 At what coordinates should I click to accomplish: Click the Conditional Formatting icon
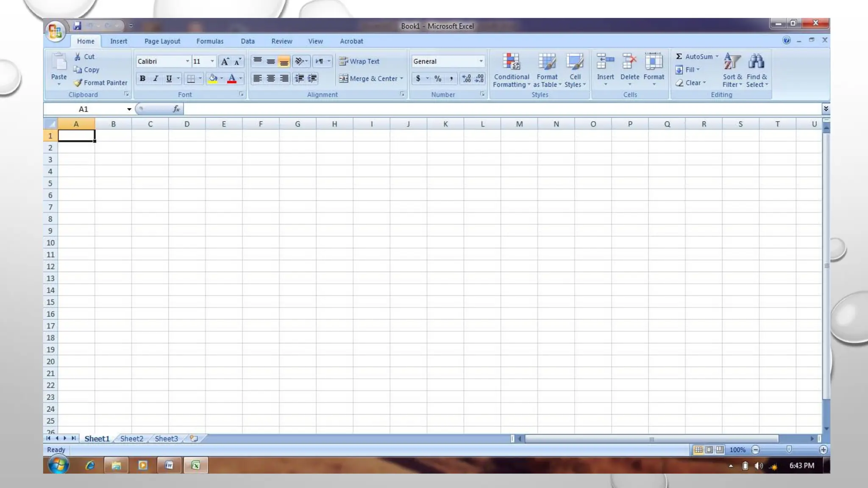[x=511, y=62]
